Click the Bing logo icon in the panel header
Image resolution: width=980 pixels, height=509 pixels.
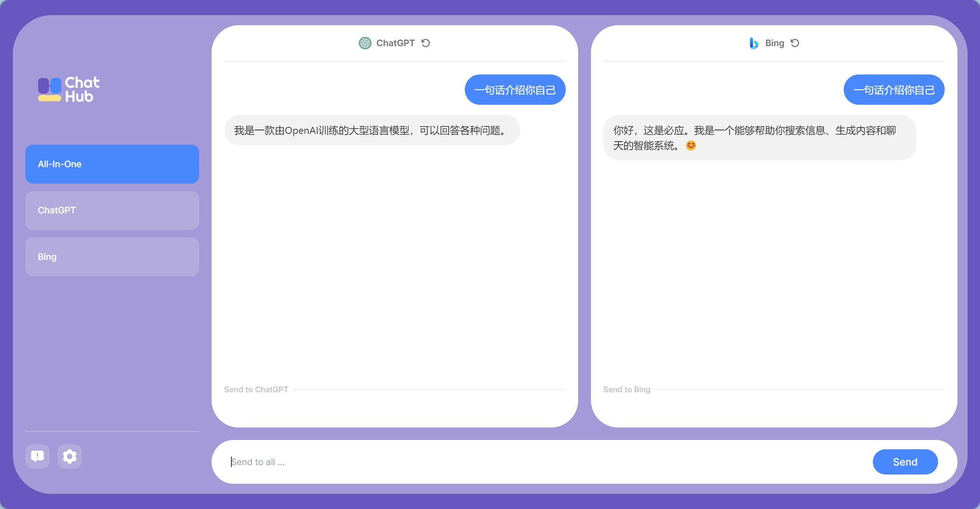754,43
